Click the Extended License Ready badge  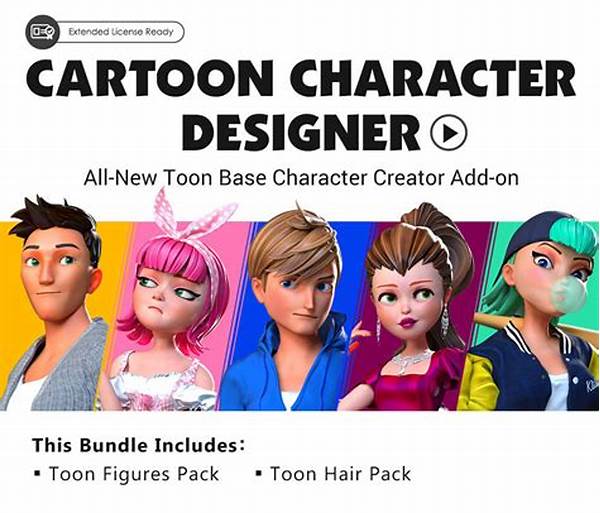coord(105,32)
